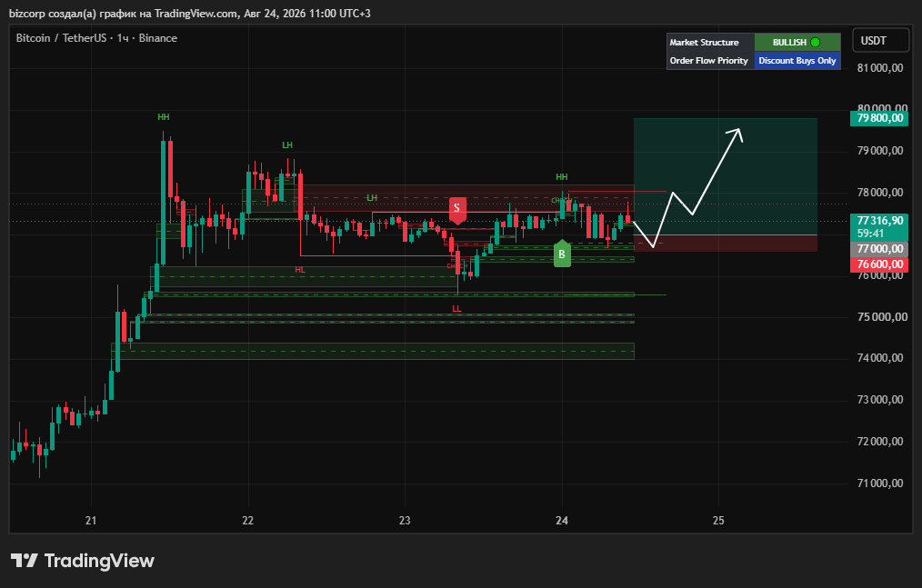
Task: Click the green circle beside BULLISH
Action: coord(815,43)
